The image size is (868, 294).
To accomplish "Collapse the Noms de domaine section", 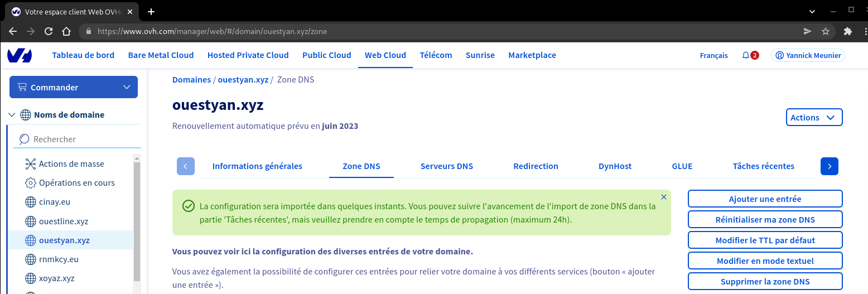I will (12, 115).
